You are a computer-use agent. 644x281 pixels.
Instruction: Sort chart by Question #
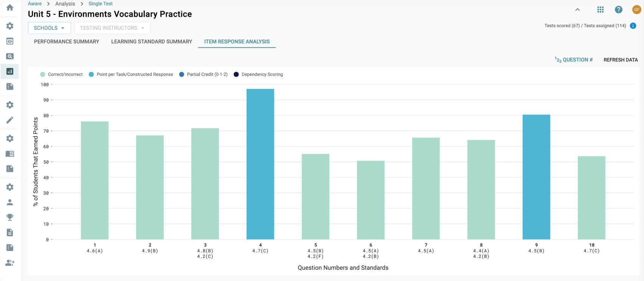[x=574, y=60]
